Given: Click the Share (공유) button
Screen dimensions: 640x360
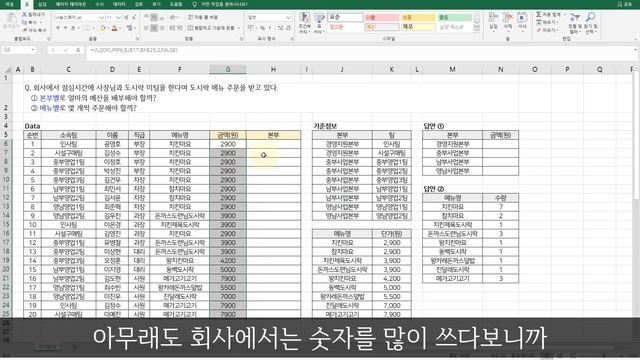Looking at the screenshot, I should tap(624, 4).
